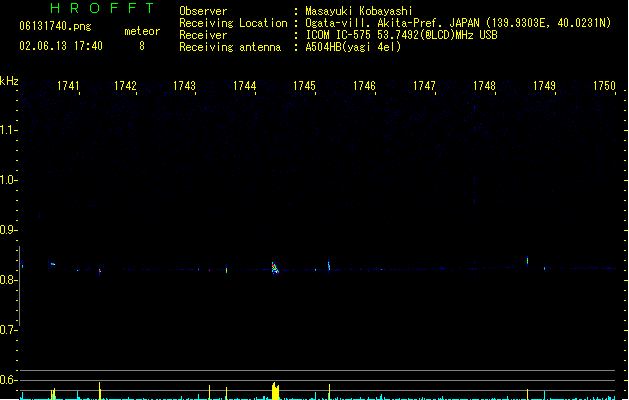Click the meteor label
The width and height of the screenshot is (629, 400).
click(x=142, y=31)
